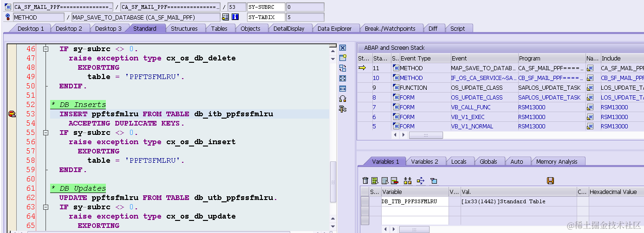Click the source icon in the VB_CALL_FUNC stack row
This screenshot has width=644, height=233.
pyautogui.click(x=396, y=107)
